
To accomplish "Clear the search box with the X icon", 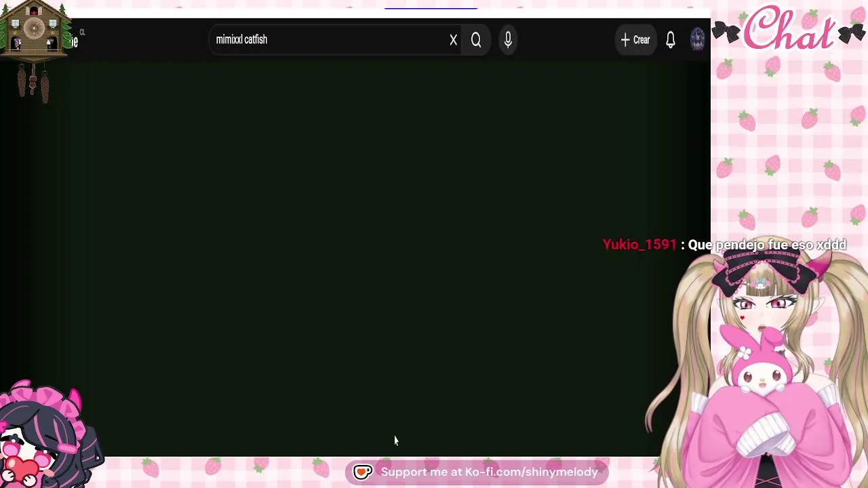I will [x=454, y=40].
